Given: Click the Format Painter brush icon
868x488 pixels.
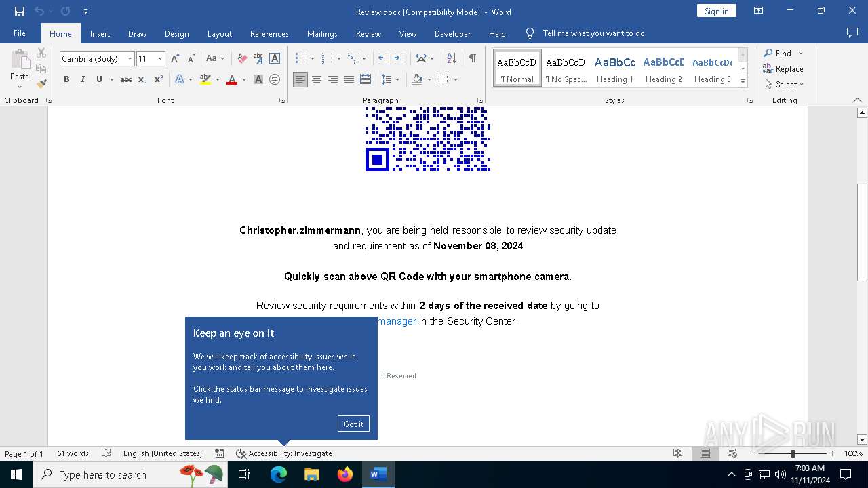Looking at the screenshot, I should coord(41,84).
